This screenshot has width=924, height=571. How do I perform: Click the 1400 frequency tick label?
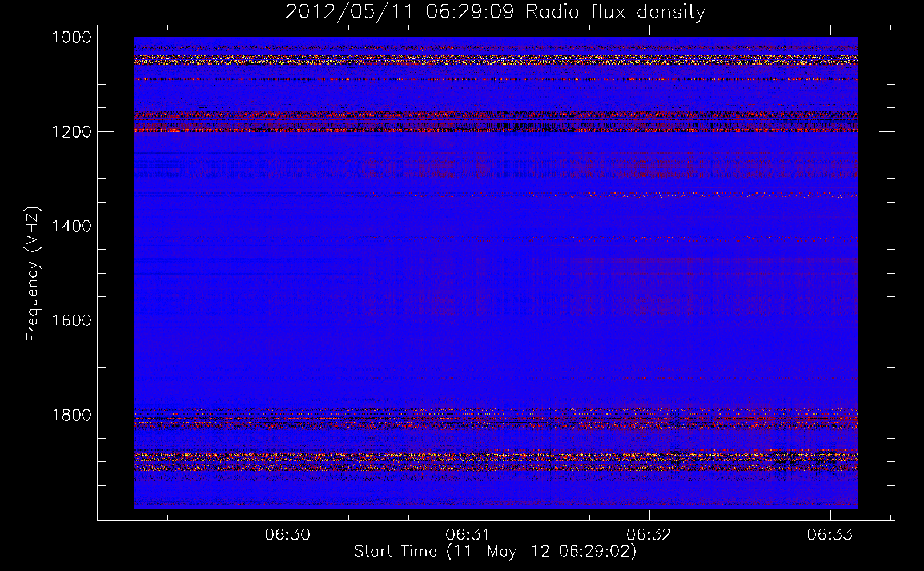(x=71, y=226)
